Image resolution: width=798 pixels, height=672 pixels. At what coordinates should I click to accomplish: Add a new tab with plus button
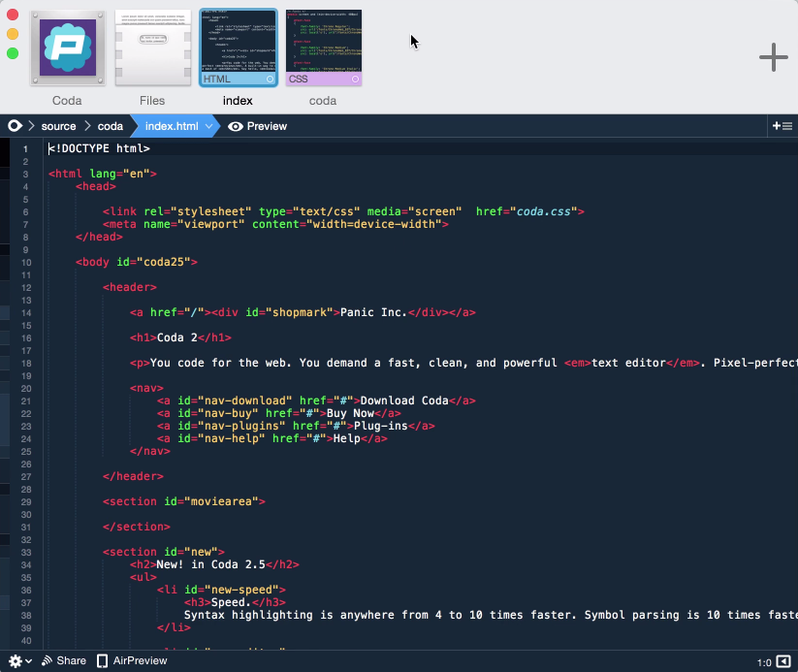(x=773, y=57)
